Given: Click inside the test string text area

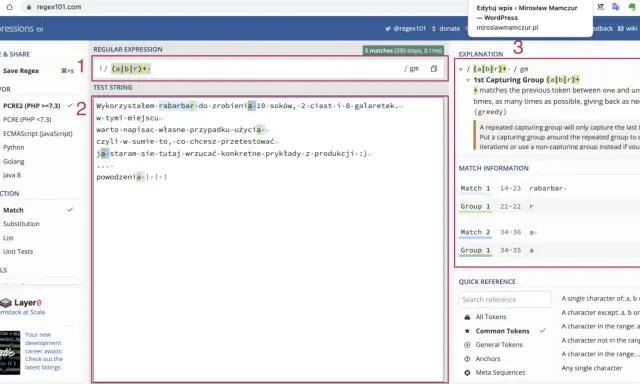Looking at the screenshot, I should tap(269, 239).
